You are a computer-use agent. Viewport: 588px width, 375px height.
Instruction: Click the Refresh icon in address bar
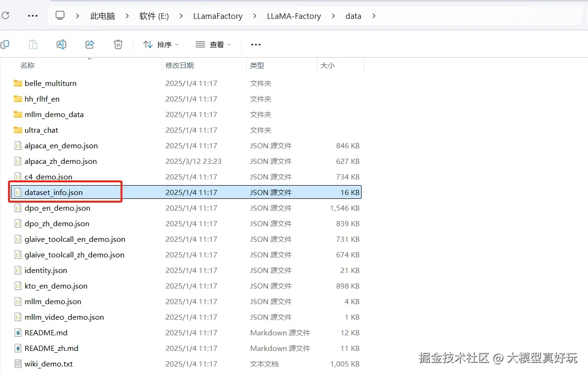tap(4, 16)
